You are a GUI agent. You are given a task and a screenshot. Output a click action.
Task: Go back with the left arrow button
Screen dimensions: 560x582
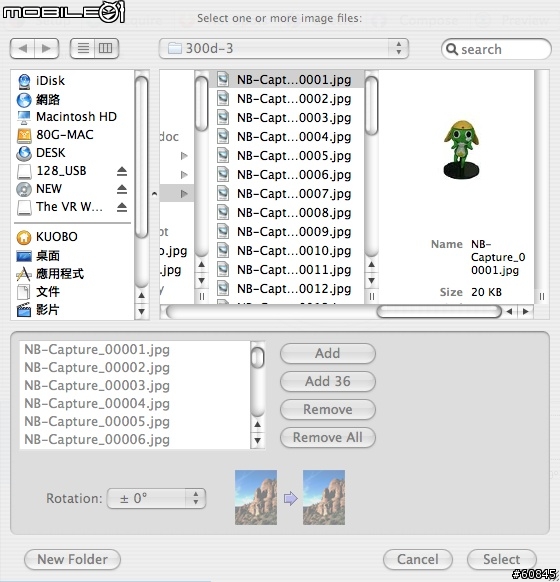point(23,49)
